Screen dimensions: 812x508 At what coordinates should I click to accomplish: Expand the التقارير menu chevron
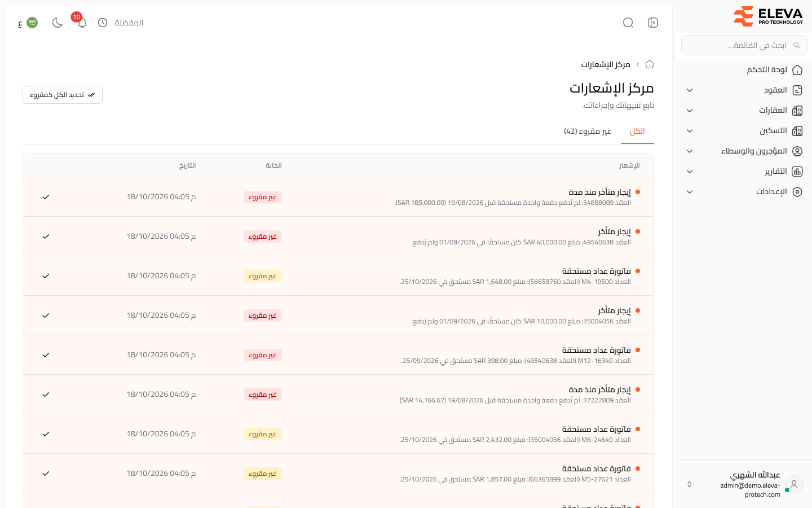(x=690, y=172)
